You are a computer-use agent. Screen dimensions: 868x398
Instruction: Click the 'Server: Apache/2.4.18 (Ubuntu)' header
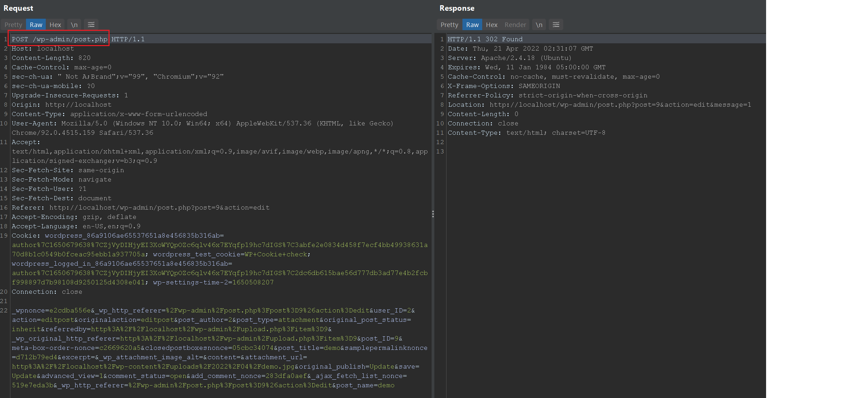(x=510, y=58)
